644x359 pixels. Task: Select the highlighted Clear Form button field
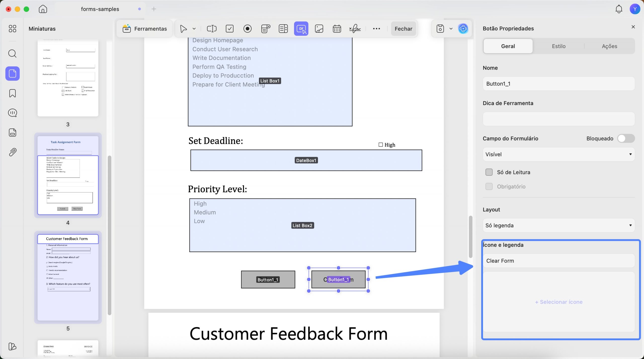click(338, 280)
